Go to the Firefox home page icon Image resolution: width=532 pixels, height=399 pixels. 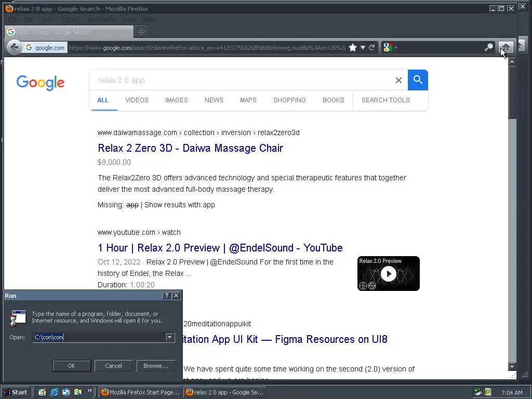point(506,47)
